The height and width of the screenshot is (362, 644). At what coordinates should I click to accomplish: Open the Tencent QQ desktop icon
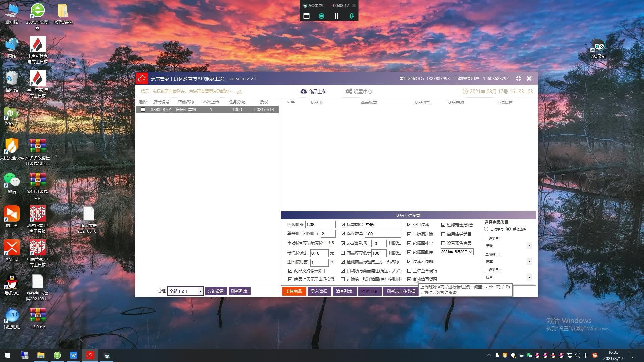12,282
